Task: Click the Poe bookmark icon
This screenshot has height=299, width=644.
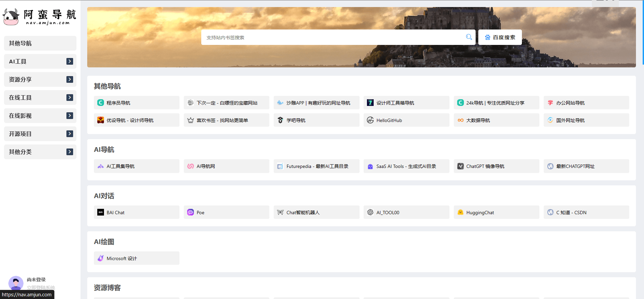Action: click(191, 212)
